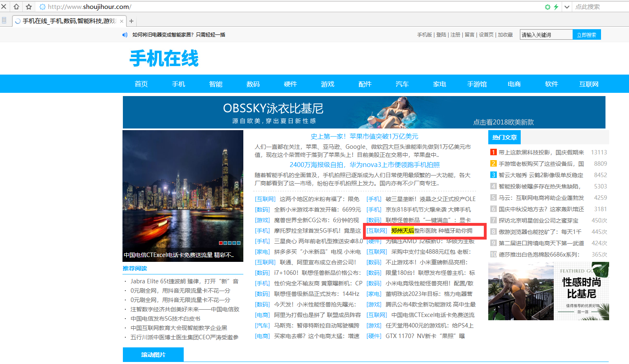Click the green lightning bolt icon
The height and width of the screenshot is (364, 629).
pos(556,7)
